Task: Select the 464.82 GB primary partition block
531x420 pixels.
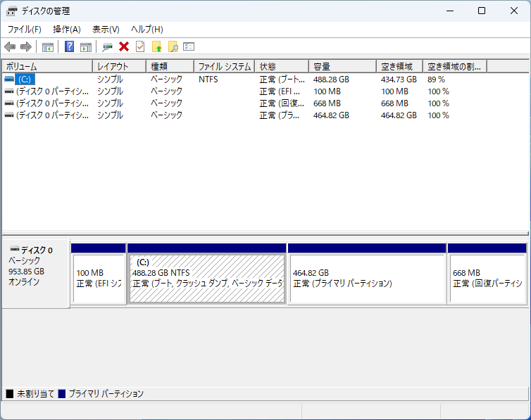Action: [367, 278]
